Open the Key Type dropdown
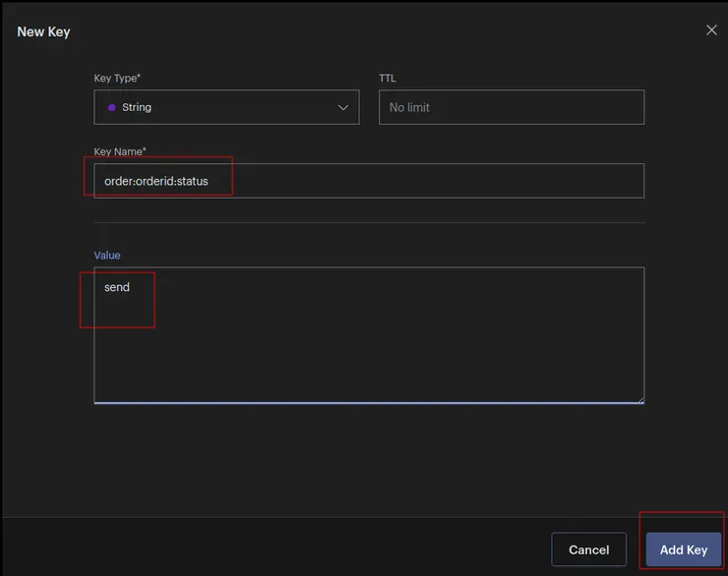728x576 pixels. [226, 107]
